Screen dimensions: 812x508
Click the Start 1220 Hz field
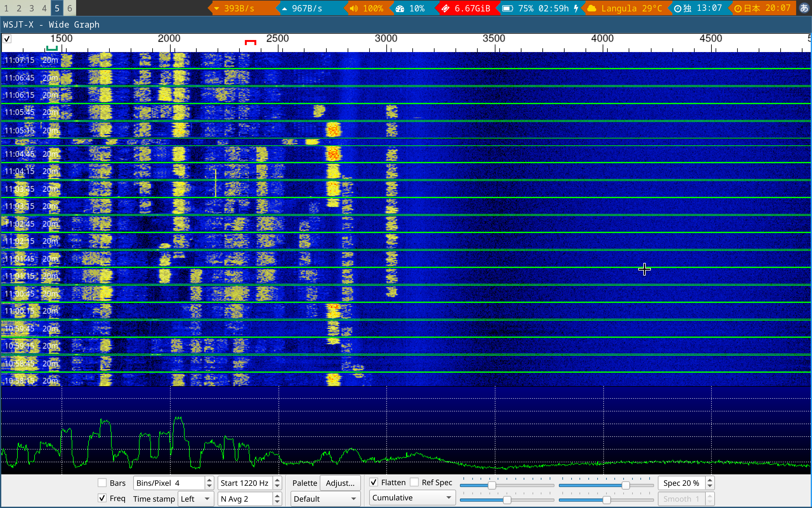(245, 483)
